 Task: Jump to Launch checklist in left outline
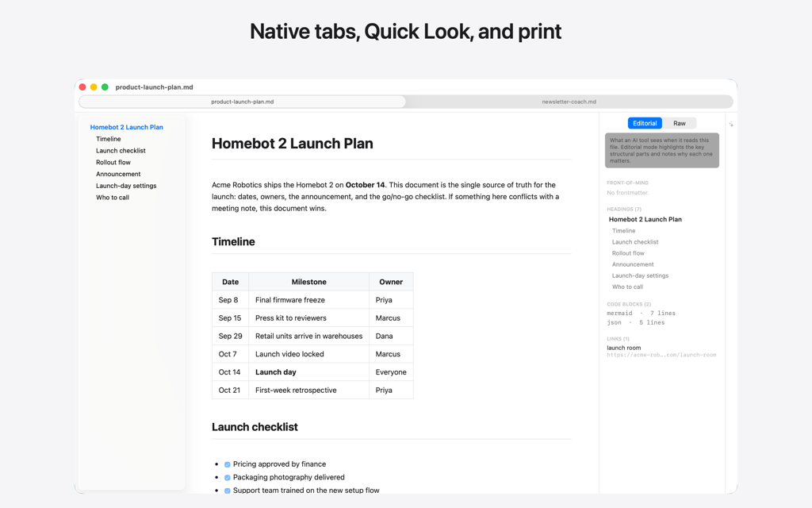click(121, 151)
